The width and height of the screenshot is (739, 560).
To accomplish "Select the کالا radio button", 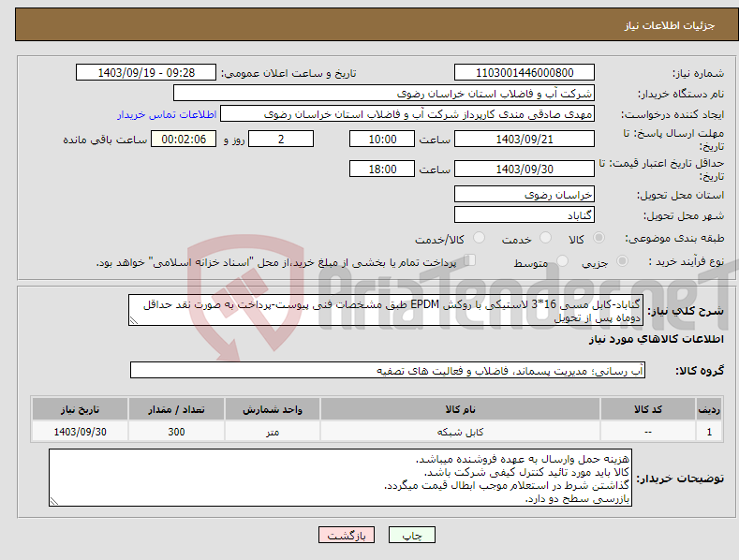I will [599, 238].
